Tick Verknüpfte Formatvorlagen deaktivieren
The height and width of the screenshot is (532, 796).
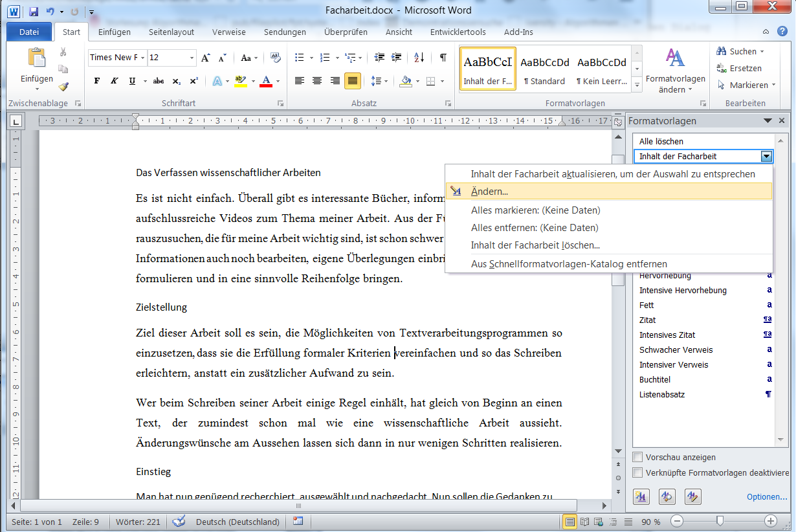638,472
